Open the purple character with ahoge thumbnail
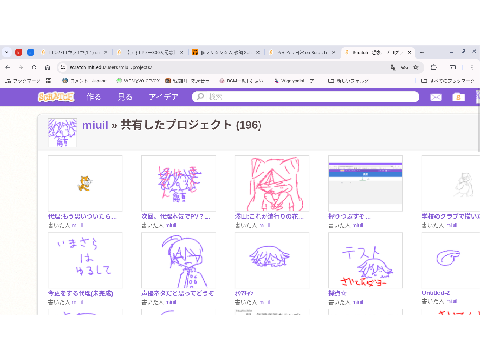This screenshot has width=480, height=360. coord(179,260)
